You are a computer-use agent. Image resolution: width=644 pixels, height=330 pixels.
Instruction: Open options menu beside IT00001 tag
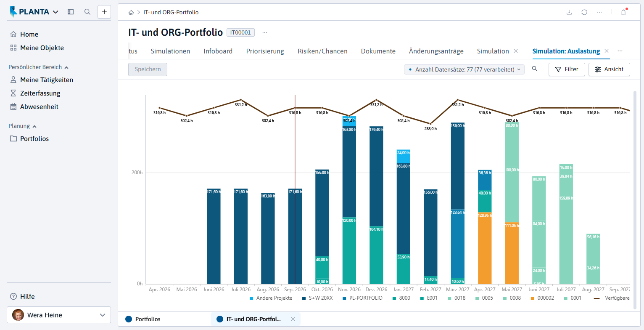[x=265, y=32]
